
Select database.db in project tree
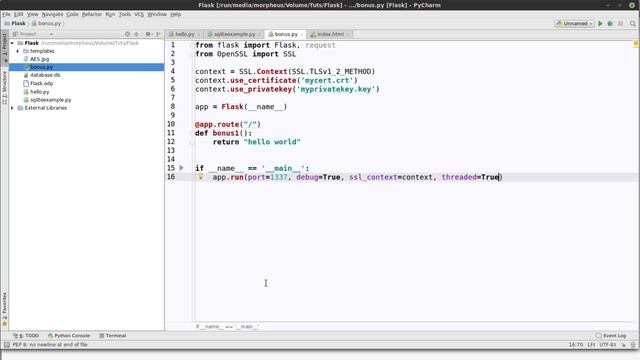pos(45,75)
